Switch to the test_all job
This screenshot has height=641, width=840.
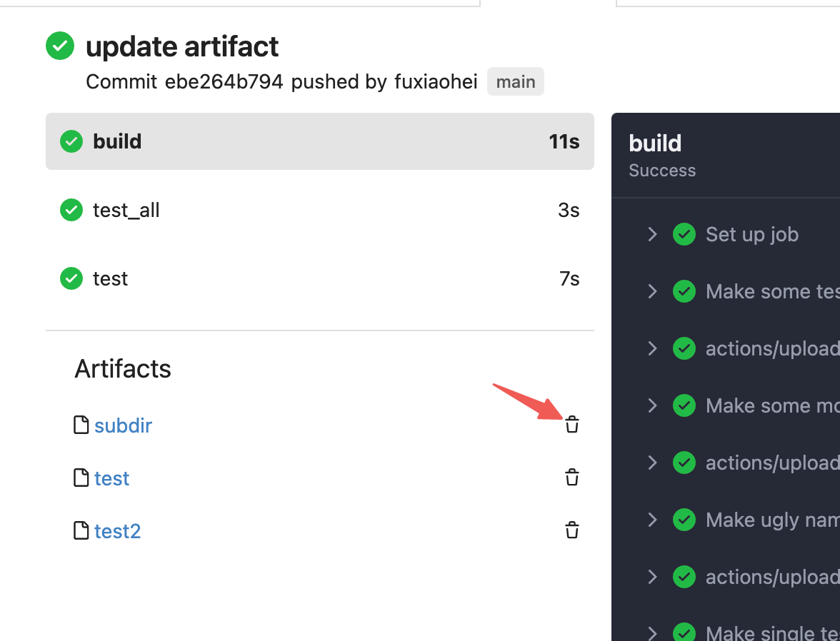point(319,211)
